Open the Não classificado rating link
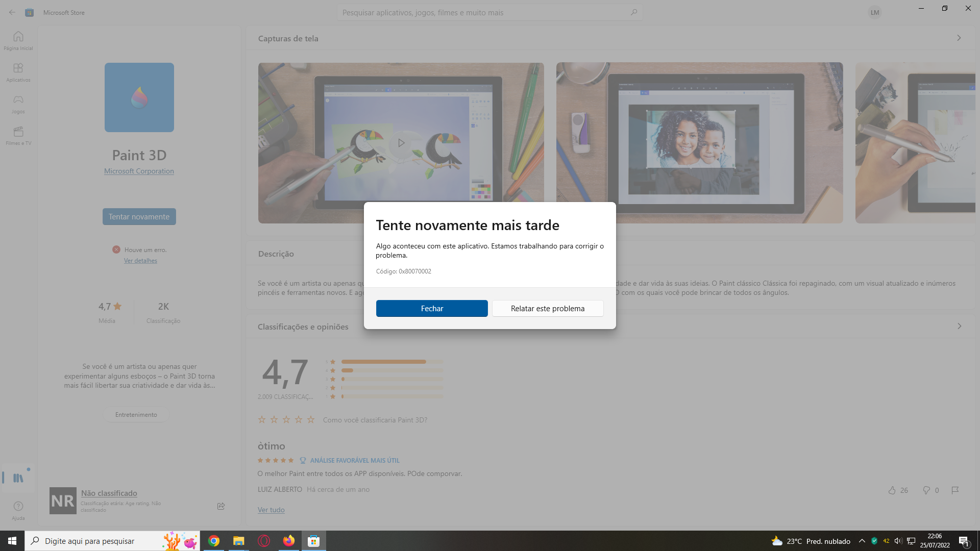980x551 pixels. [109, 493]
